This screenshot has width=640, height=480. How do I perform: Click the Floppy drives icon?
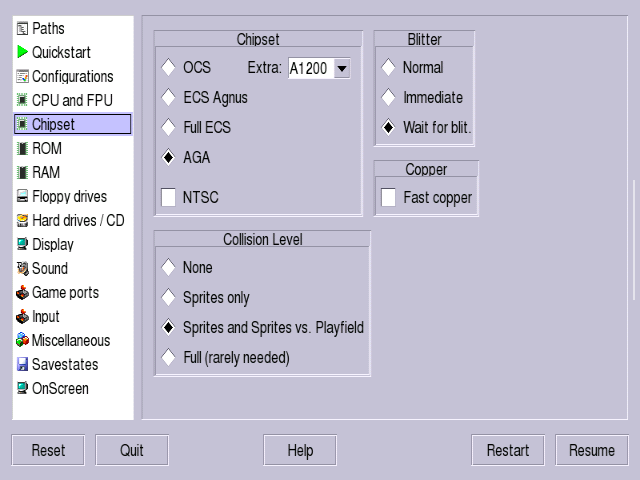(22, 196)
